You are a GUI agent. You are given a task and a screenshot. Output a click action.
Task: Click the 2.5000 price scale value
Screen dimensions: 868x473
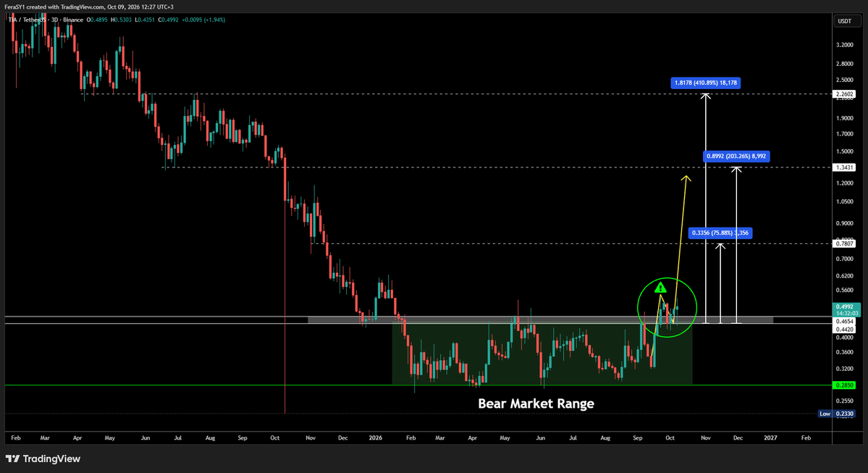click(x=845, y=80)
